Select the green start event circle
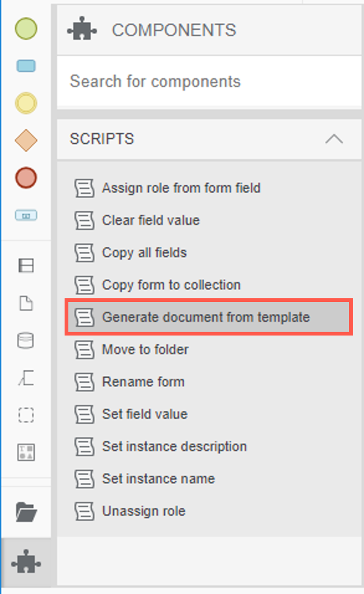The height and width of the screenshot is (594, 364). point(25,29)
